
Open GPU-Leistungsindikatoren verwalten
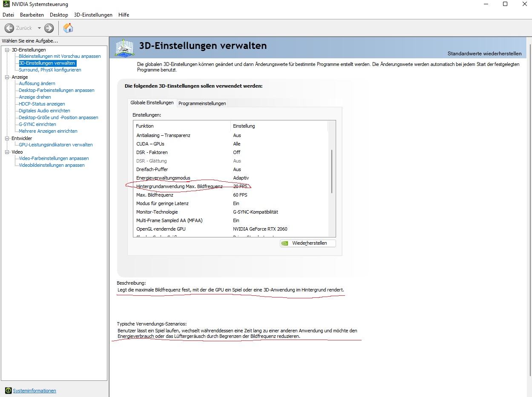coord(56,145)
